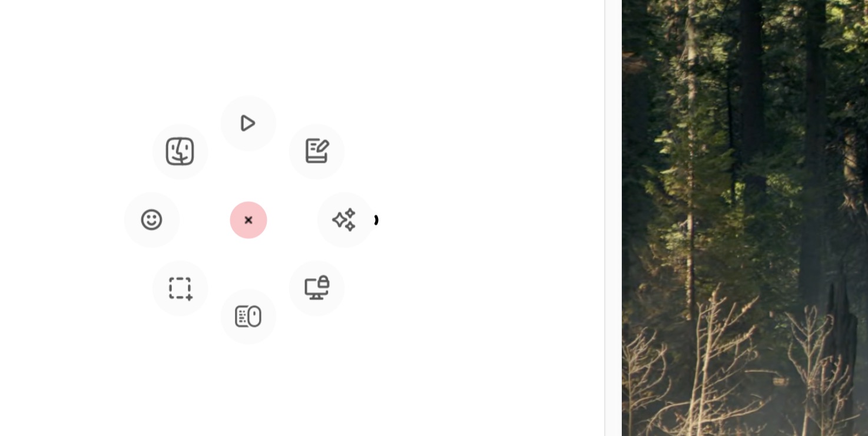Activate the sparkles AI icon
The height and width of the screenshot is (436, 868).
(x=344, y=220)
